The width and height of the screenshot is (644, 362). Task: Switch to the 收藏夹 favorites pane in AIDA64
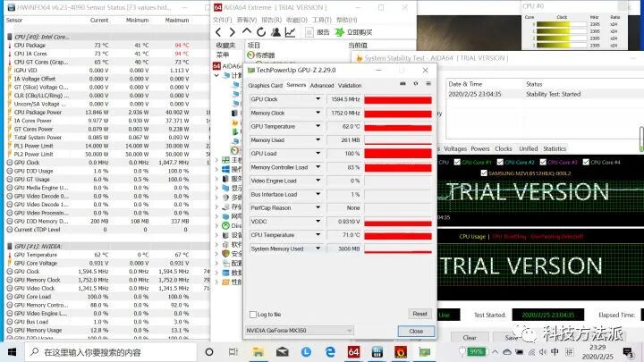[x=226, y=46]
